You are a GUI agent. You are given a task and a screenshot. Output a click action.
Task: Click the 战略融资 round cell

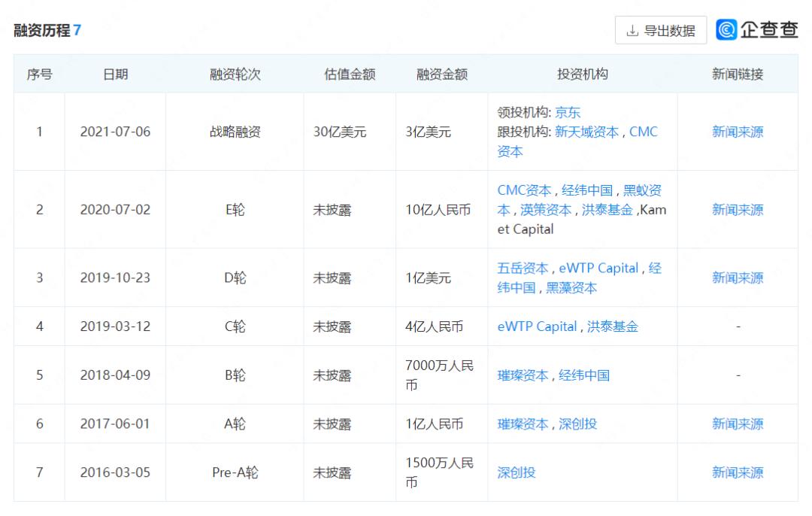pos(235,132)
